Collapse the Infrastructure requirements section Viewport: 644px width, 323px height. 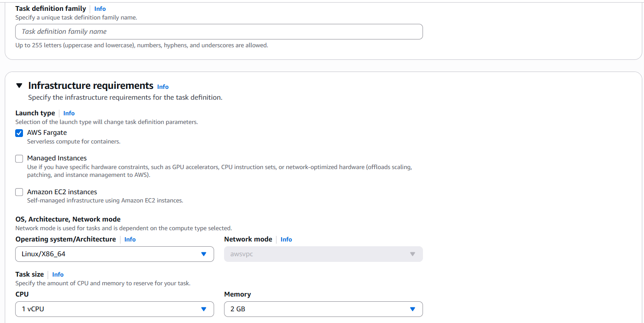(19, 85)
